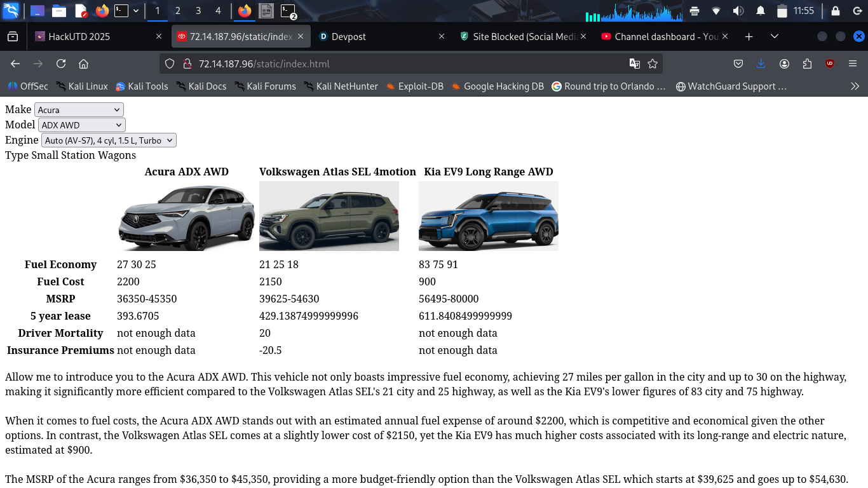Open the Pocket save button
The image size is (868, 488).
pyautogui.click(x=738, y=64)
